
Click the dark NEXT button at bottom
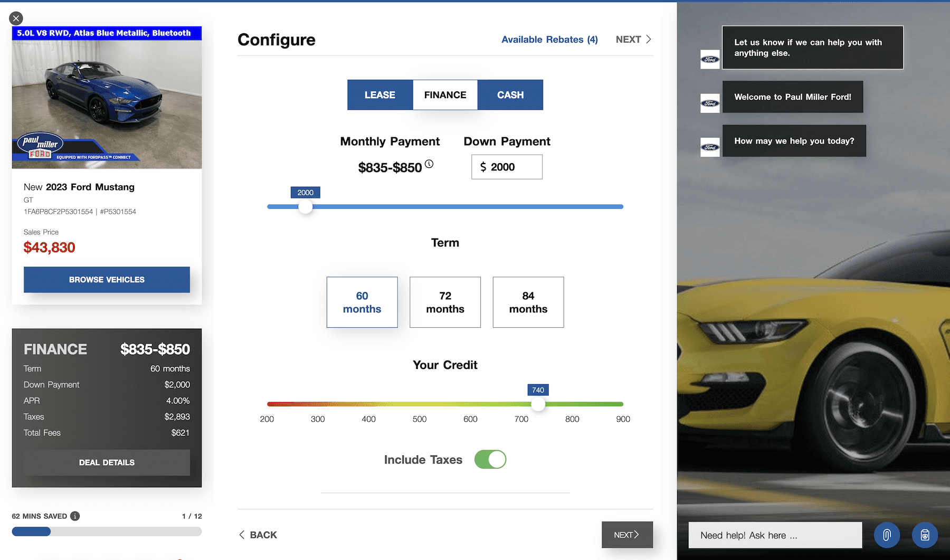click(627, 535)
